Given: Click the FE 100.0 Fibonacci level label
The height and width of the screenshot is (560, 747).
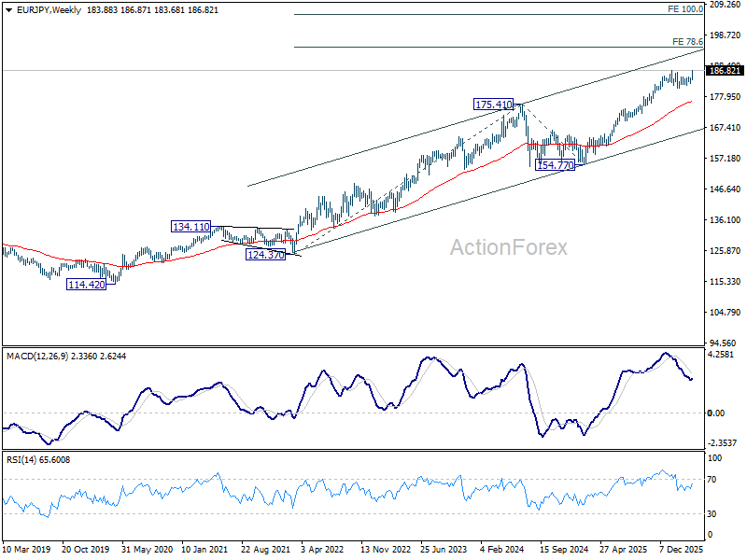Looking at the screenshot, I should [685, 9].
